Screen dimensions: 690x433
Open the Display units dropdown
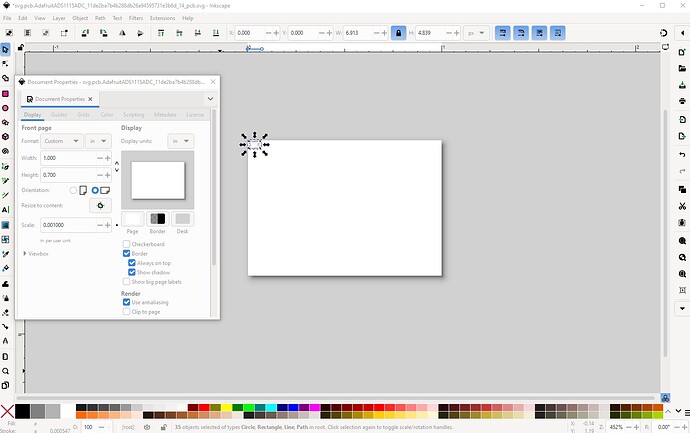(x=181, y=141)
